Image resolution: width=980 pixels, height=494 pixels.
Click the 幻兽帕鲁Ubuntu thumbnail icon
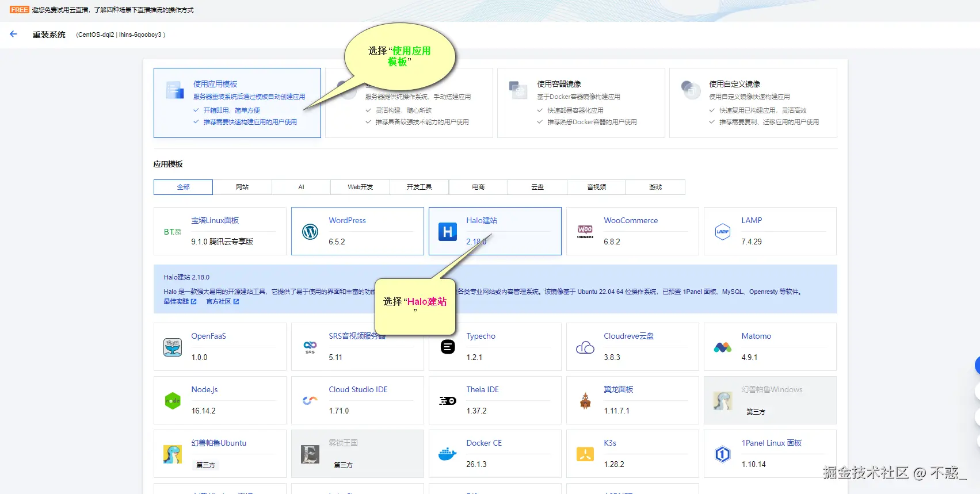173,454
